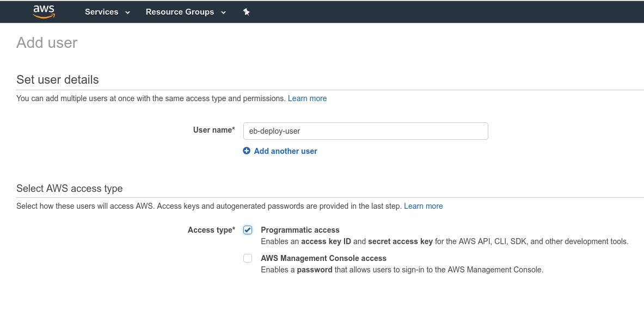Click the AWS logo home icon
The image size is (644, 311).
click(44, 11)
